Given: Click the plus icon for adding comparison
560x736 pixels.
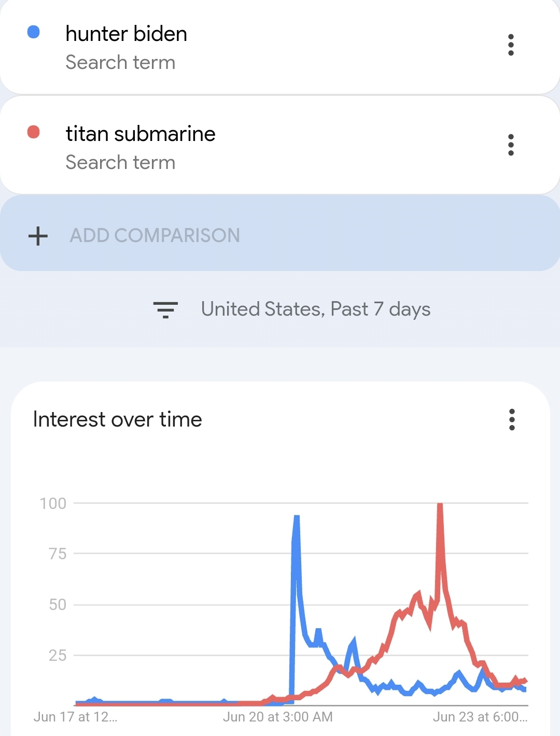Looking at the screenshot, I should pos(38,236).
